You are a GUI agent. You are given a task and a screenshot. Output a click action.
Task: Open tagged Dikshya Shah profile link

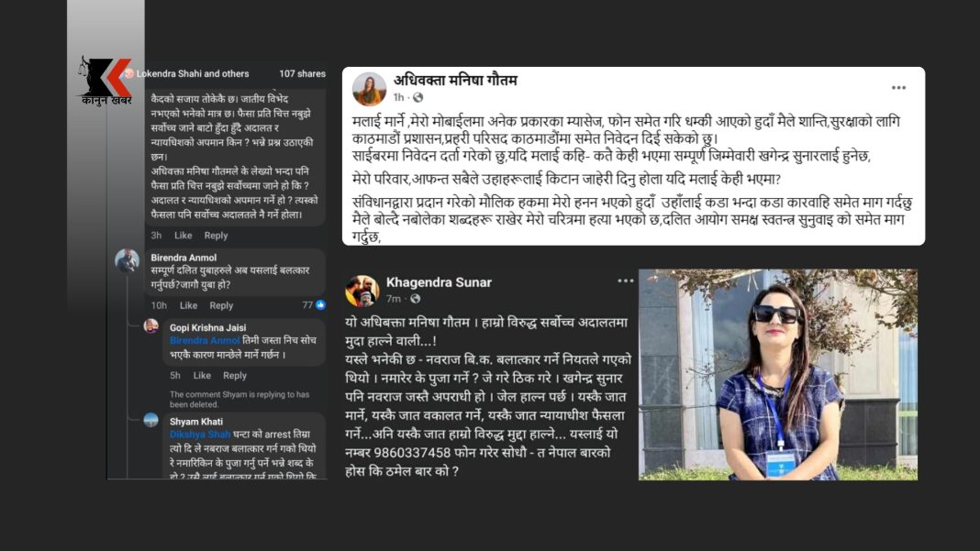(200, 435)
